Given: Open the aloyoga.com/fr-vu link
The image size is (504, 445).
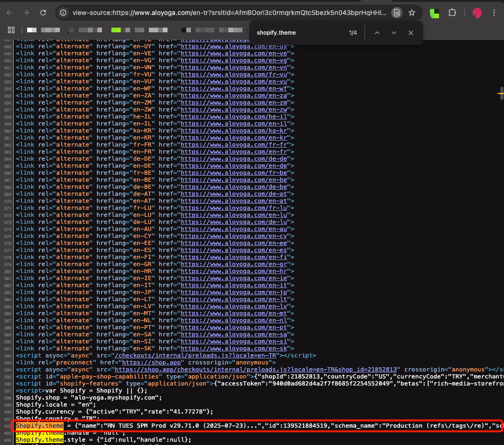Looking at the screenshot, I should click(x=234, y=74).
